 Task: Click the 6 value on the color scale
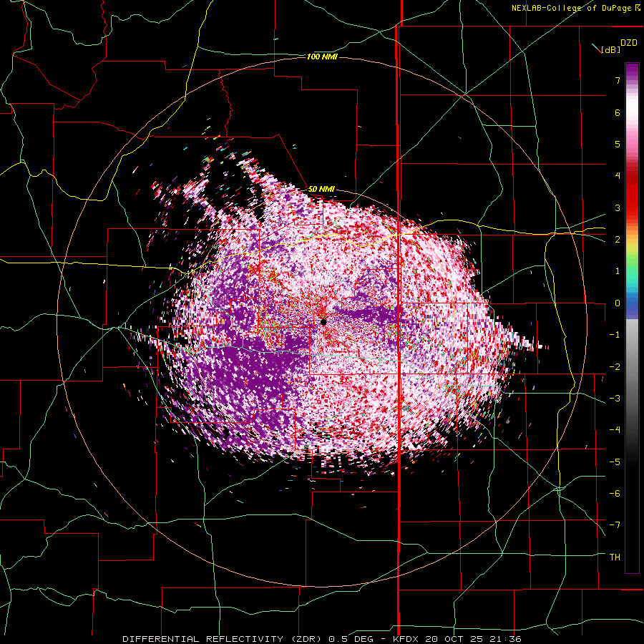(x=618, y=112)
